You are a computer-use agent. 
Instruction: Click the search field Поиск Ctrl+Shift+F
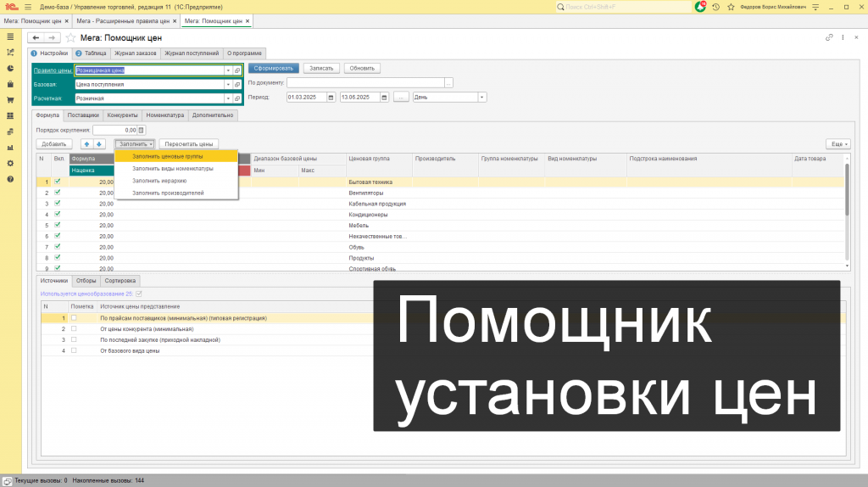coord(625,7)
